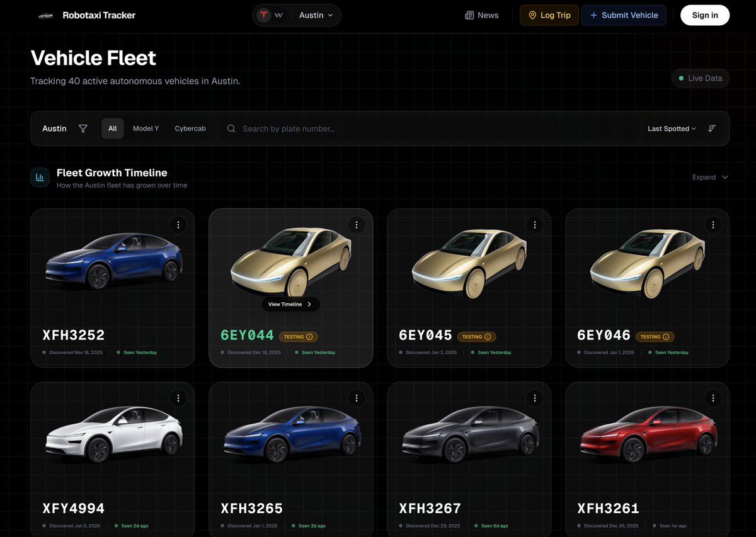
Task: Open the three-dot menu on XFH3261 card
Action: [x=713, y=398]
